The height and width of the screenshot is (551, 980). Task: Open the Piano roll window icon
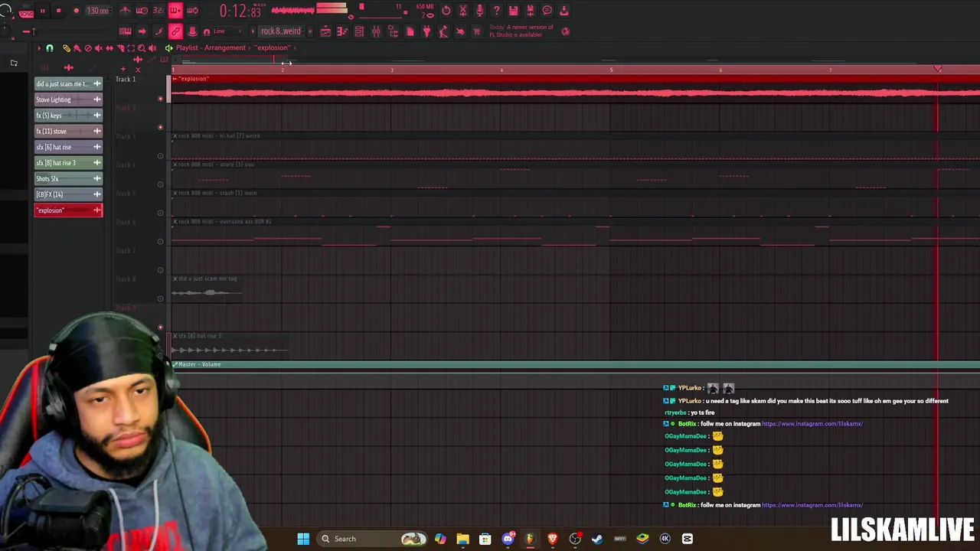(342, 31)
